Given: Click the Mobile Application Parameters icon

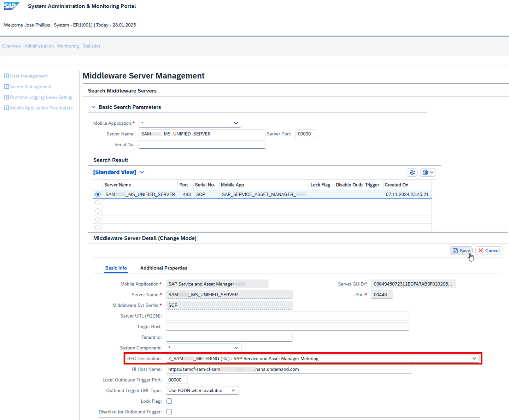Looking at the screenshot, I should click(6, 108).
